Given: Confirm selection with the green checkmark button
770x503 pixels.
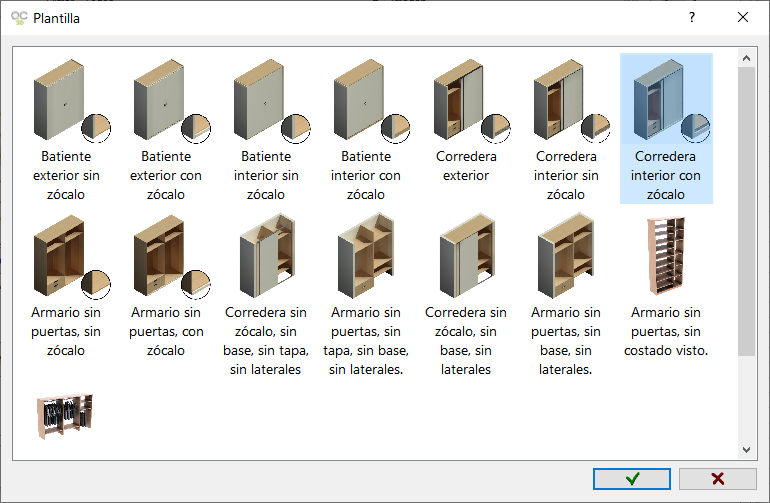Looking at the screenshot, I should (x=632, y=478).
